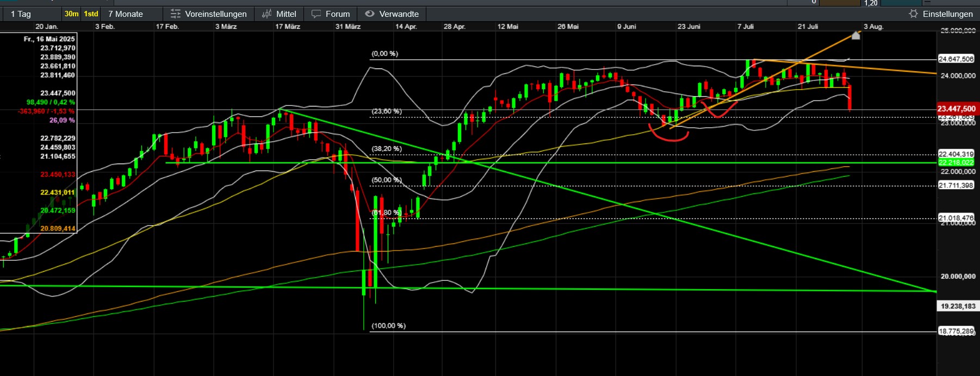
Task: Select the (61,80 %) Fibonacci level label
Action: coord(386,212)
